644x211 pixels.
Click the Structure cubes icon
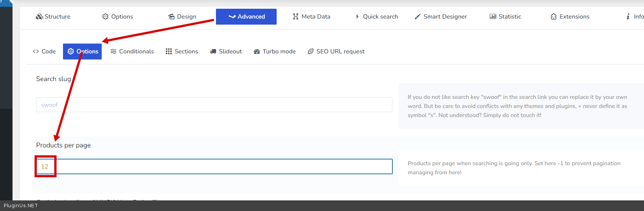pyautogui.click(x=39, y=17)
